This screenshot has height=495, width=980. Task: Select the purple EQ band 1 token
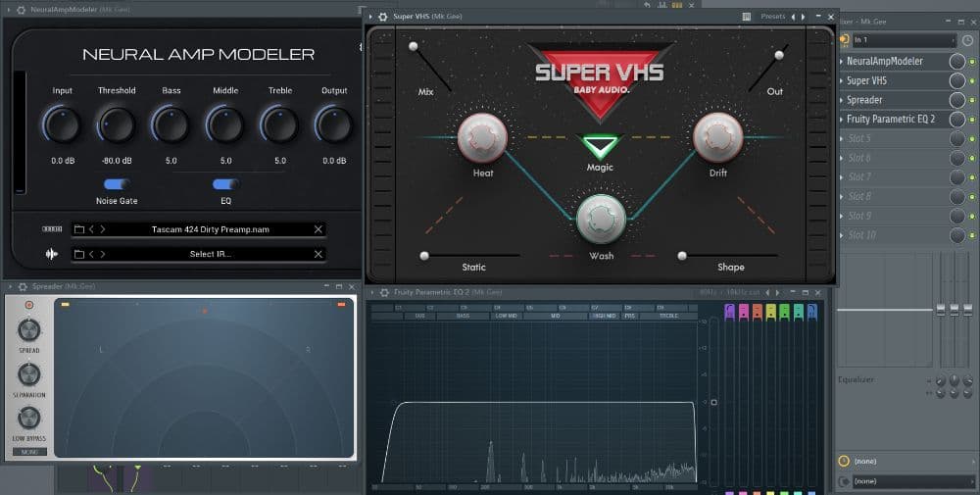[x=729, y=312]
